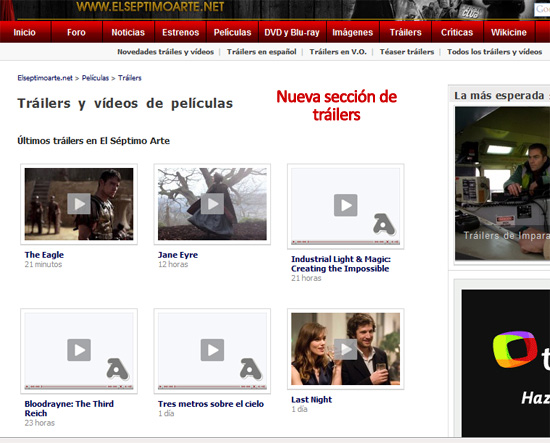Open DVD y Blu-ray section
550x443 pixels.
click(292, 32)
